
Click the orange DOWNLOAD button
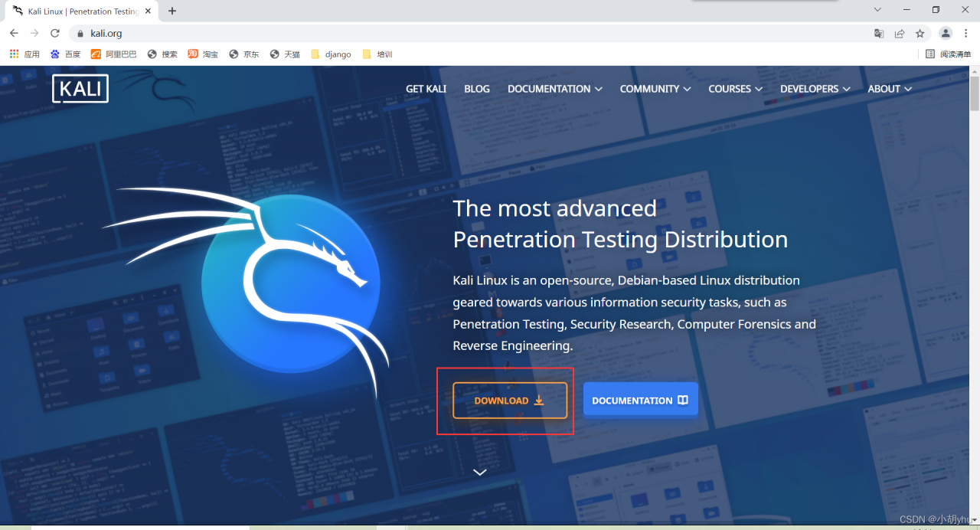pyautogui.click(x=510, y=401)
